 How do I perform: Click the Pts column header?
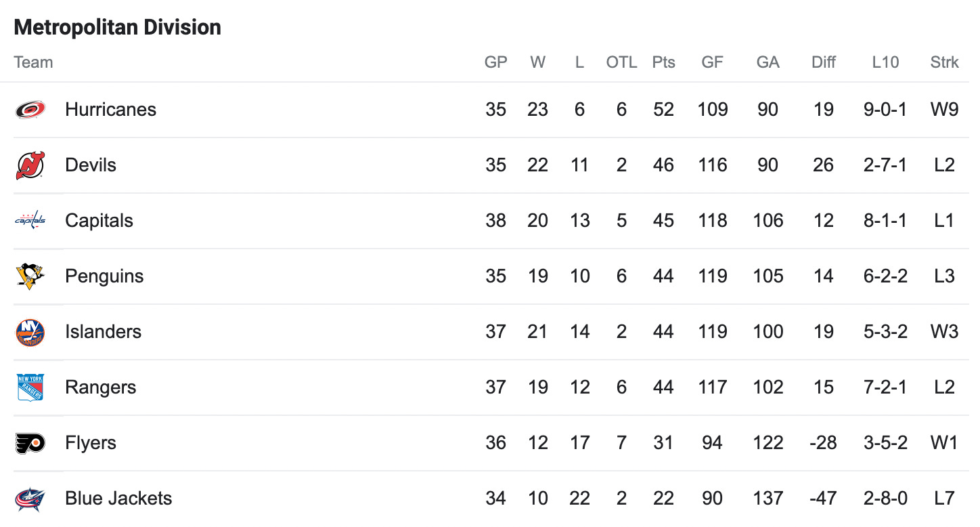click(x=664, y=62)
